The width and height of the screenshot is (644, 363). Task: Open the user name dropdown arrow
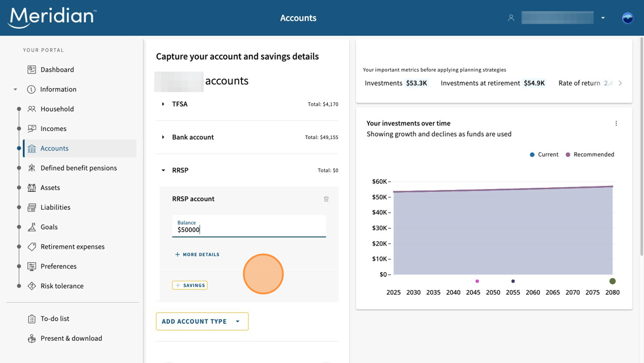(603, 18)
